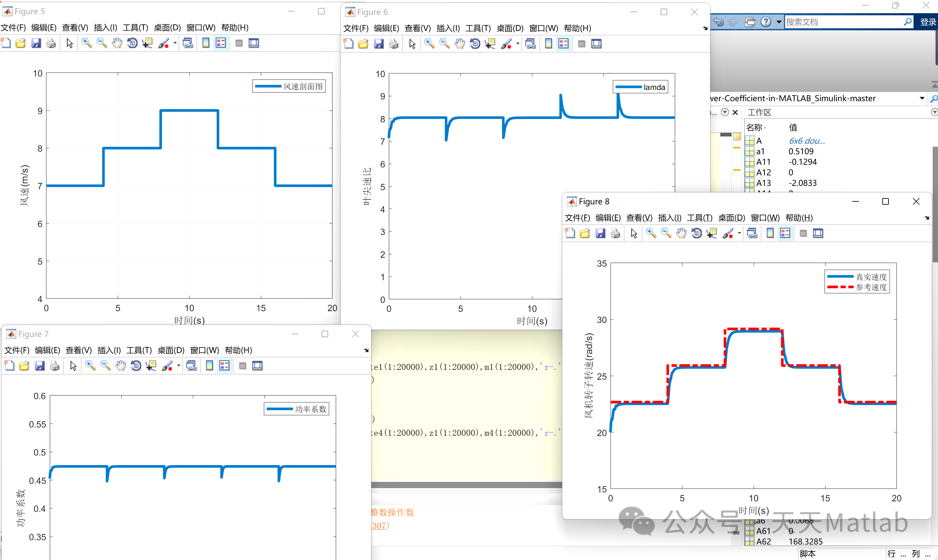Select Data Cursor tool in Figure 5
Screen dimensions: 938x560
(147, 43)
